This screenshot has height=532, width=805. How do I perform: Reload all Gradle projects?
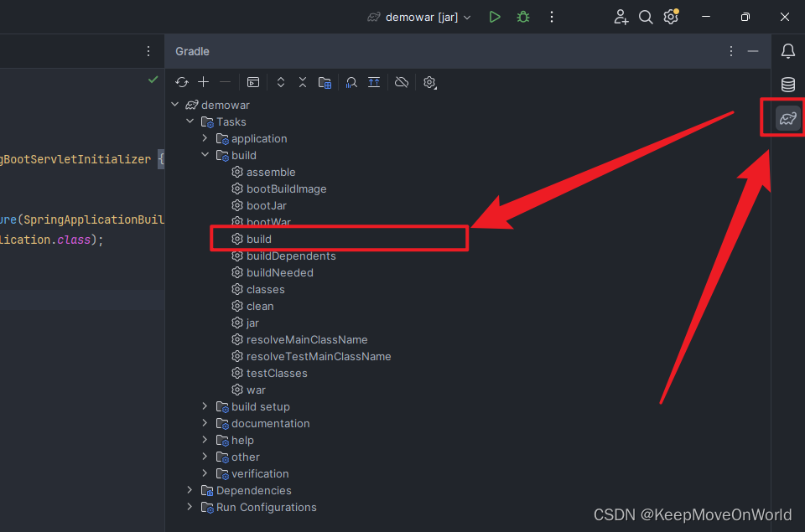coord(181,82)
